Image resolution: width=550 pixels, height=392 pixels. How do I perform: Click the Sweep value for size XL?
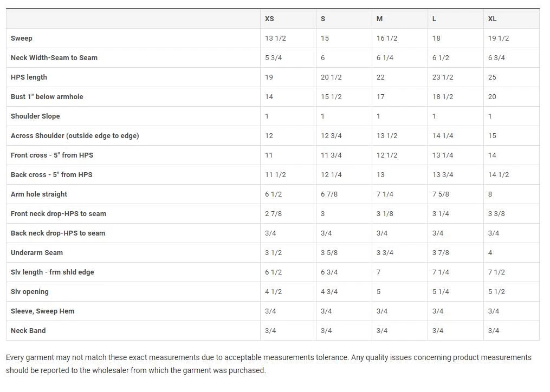[499, 38]
